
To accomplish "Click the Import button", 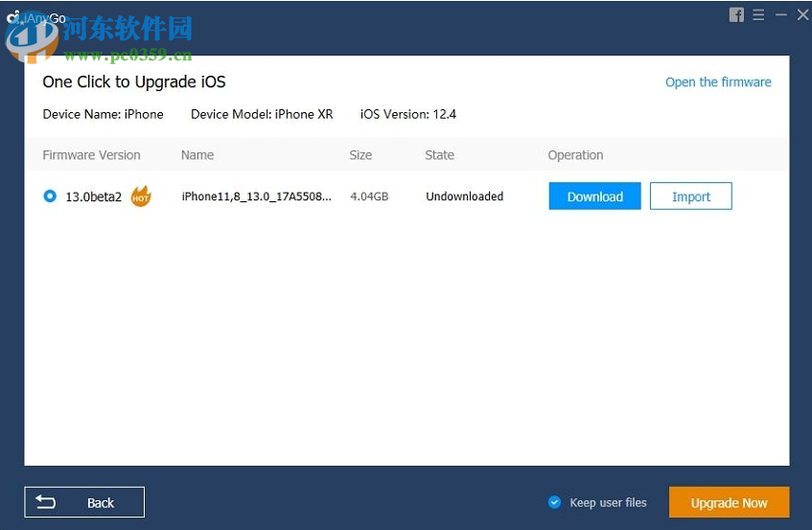I will 691,196.
